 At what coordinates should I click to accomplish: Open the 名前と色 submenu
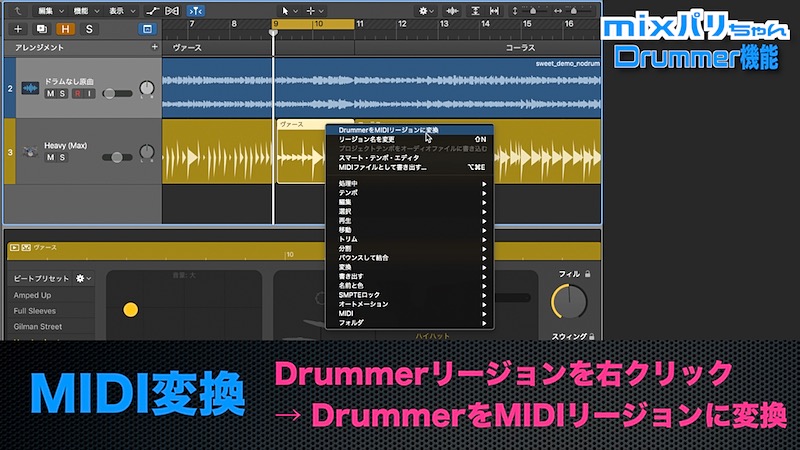tap(409, 285)
